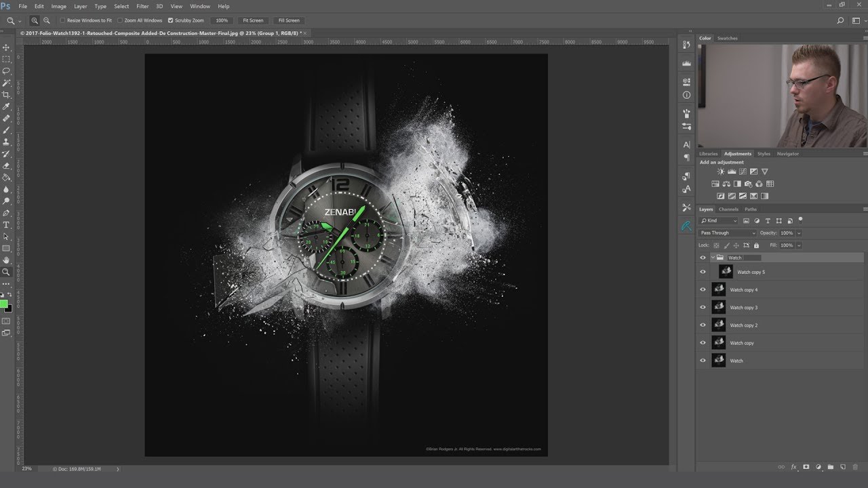868x488 pixels.
Task: Open the Fill slider dropdown arrow
Action: coord(799,245)
